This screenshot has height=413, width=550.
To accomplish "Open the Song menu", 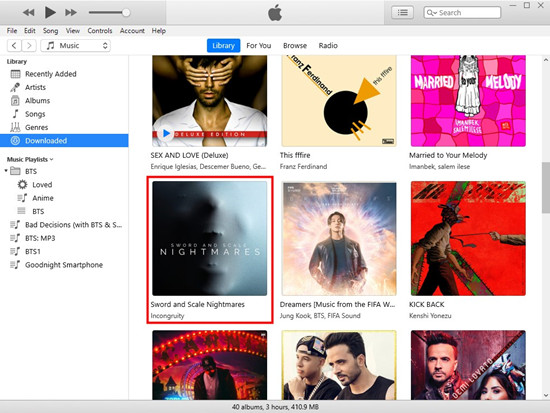I will [51, 31].
